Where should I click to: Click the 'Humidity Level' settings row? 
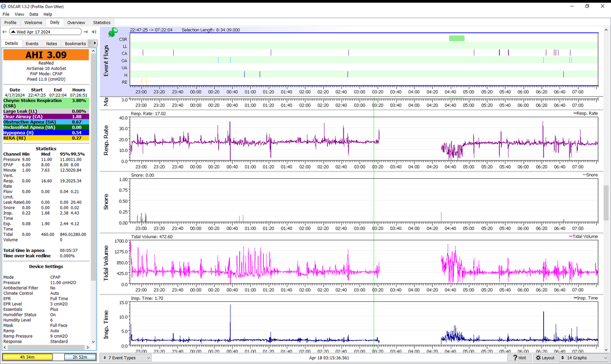46,320
